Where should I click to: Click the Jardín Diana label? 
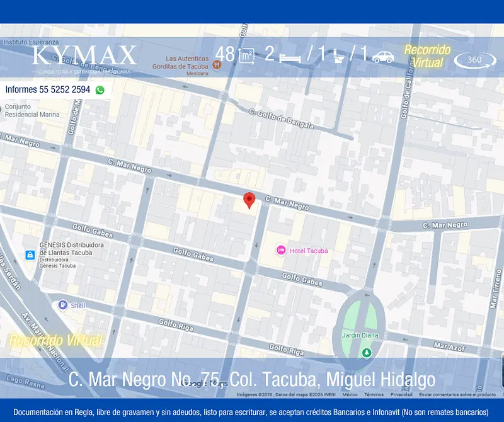coord(360,335)
